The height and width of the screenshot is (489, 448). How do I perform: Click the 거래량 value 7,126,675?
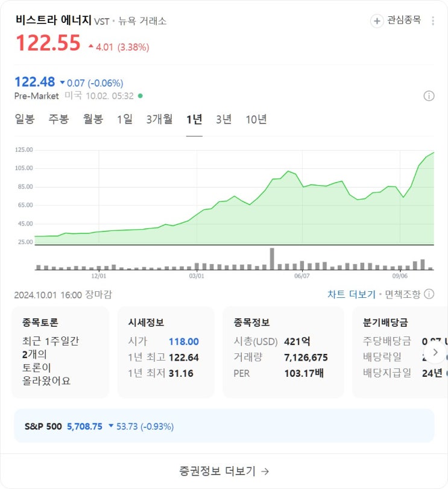pyautogui.click(x=306, y=358)
